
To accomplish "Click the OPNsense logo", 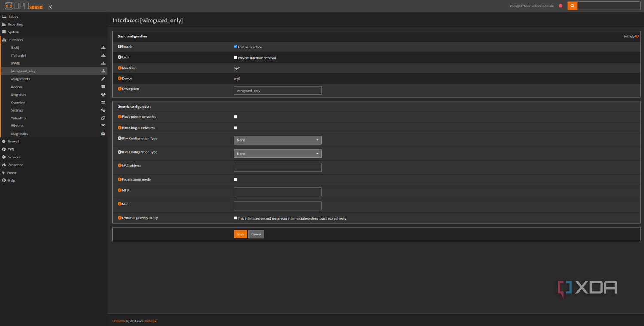I will 24,6.
